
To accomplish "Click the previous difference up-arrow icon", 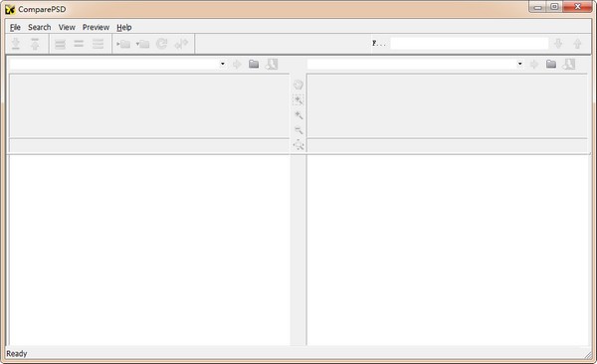I will coord(35,44).
